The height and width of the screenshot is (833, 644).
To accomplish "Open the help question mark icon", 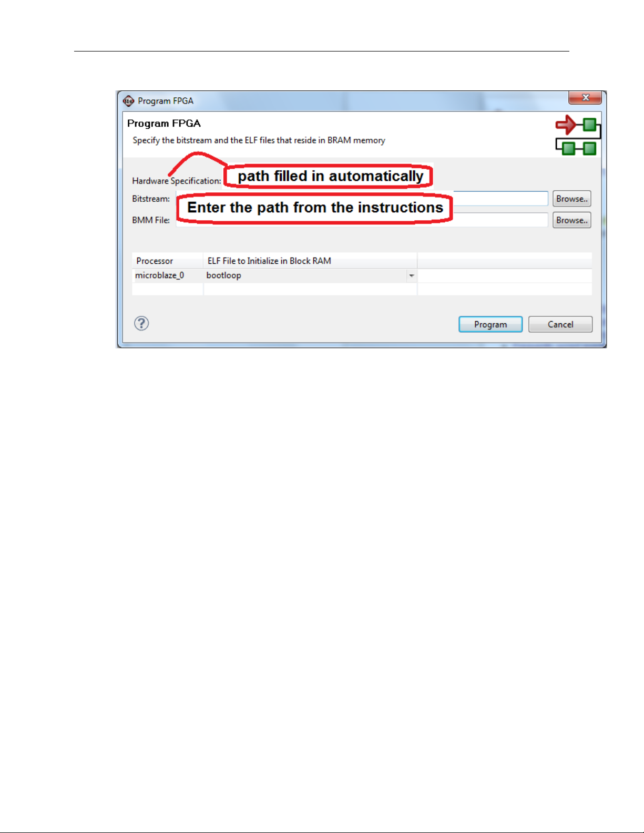I will pos(141,323).
